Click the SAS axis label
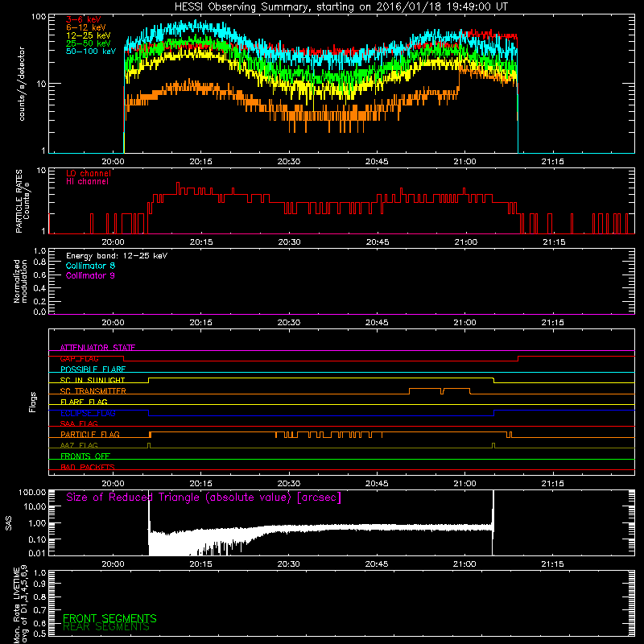644x644 pixels. pos(9,523)
